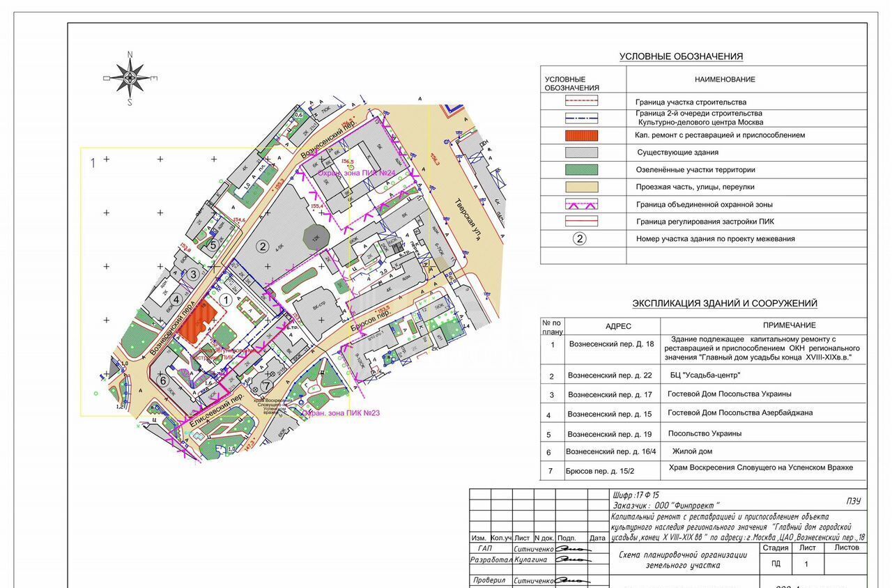Click the name Кулагина in title block

(532, 559)
